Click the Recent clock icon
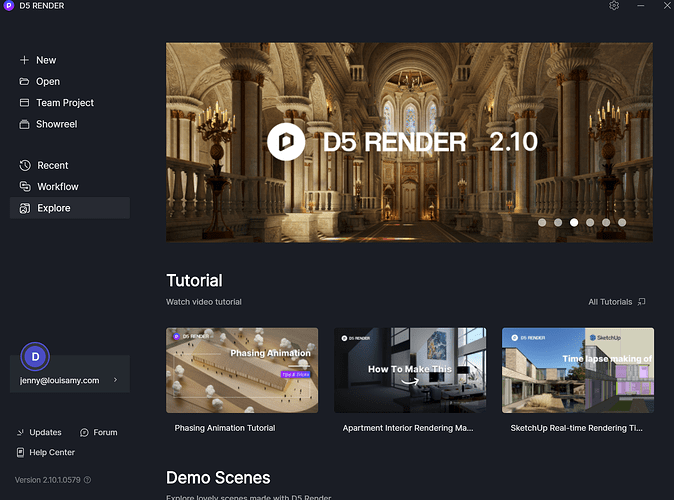 coord(25,166)
